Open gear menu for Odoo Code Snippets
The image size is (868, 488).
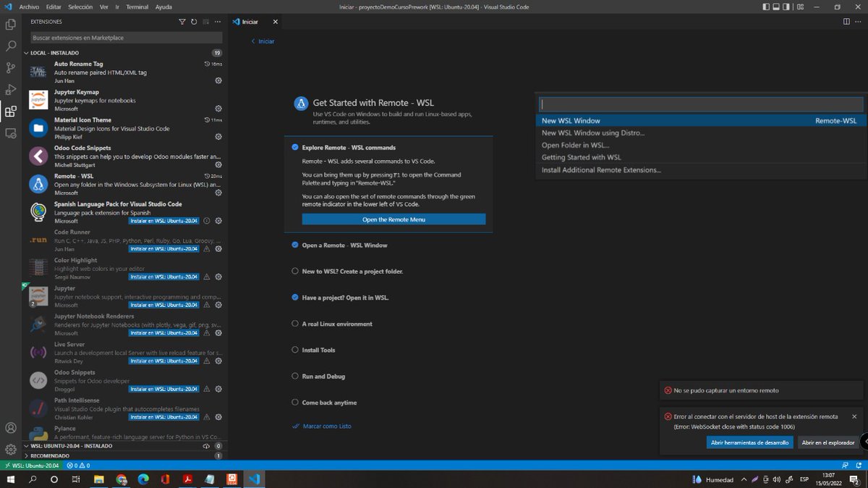click(218, 164)
